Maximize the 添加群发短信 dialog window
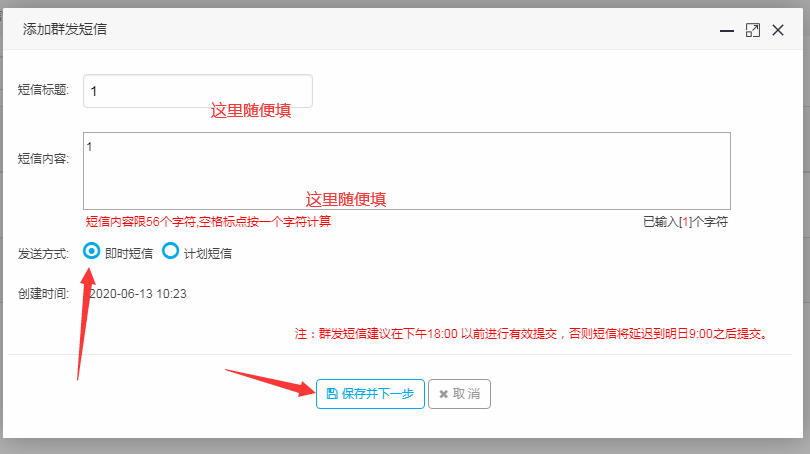810x454 pixels. click(x=753, y=30)
